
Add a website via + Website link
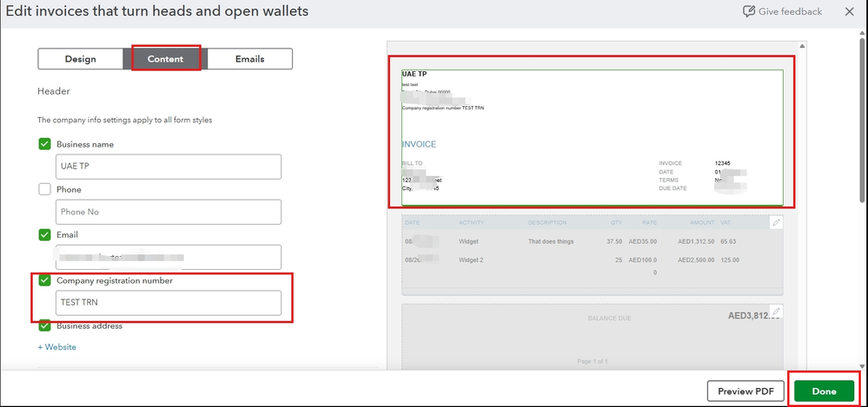pyautogui.click(x=57, y=347)
